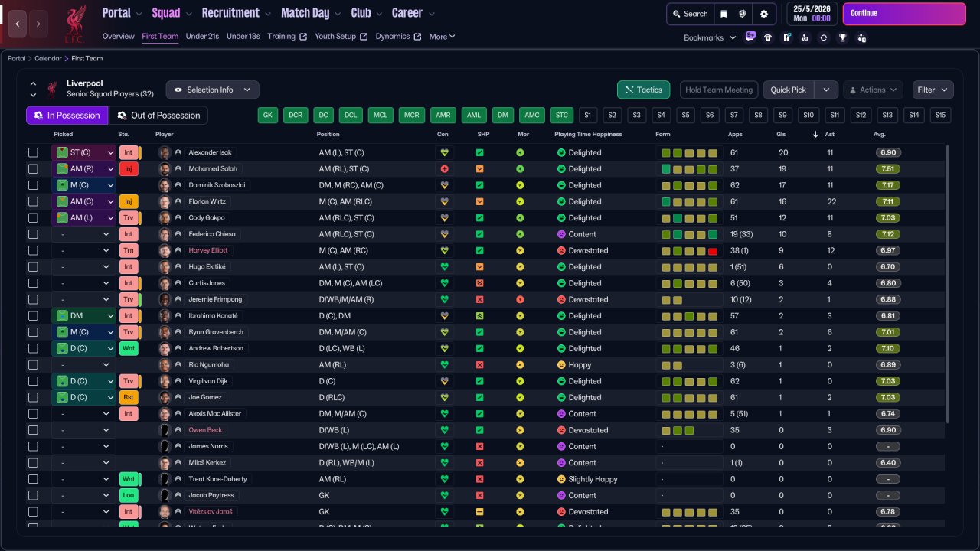Click Mohamed Salah's red injury condition icon
980x551 pixels.
444,169
